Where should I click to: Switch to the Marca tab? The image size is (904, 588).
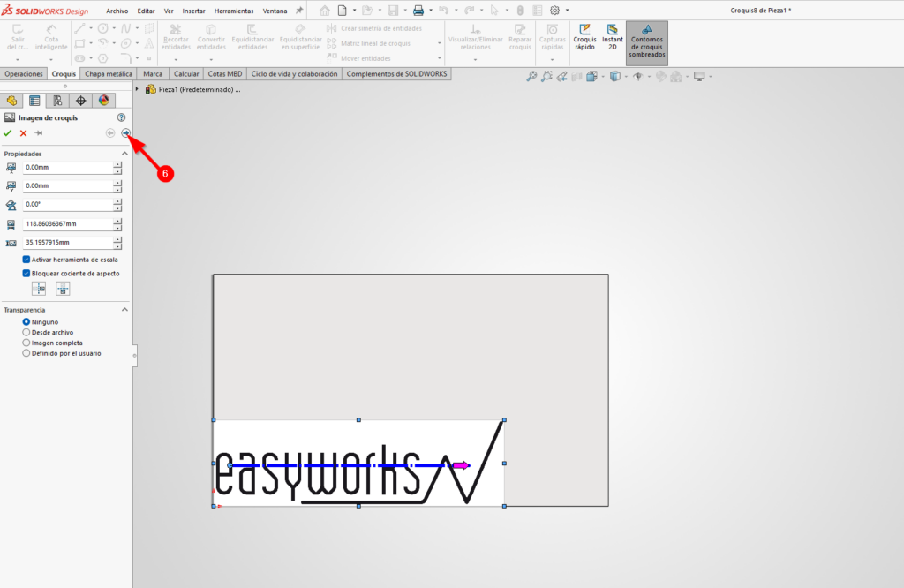pos(153,74)
